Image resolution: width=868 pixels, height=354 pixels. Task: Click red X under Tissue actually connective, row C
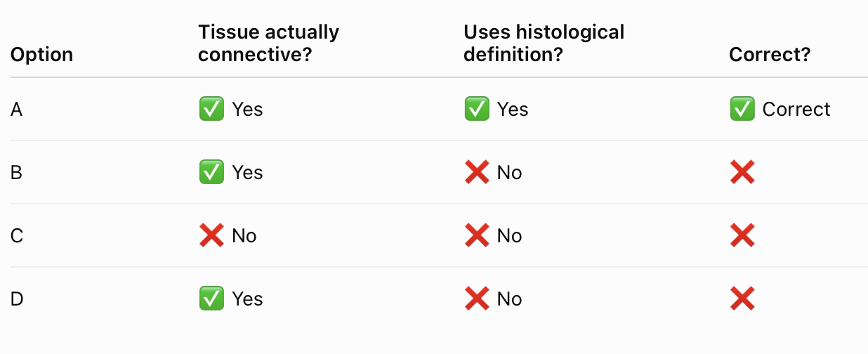211,235
